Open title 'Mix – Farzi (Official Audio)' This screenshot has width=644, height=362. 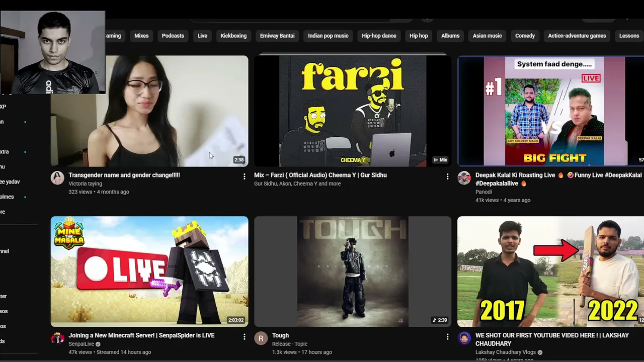tap(320, 175)
